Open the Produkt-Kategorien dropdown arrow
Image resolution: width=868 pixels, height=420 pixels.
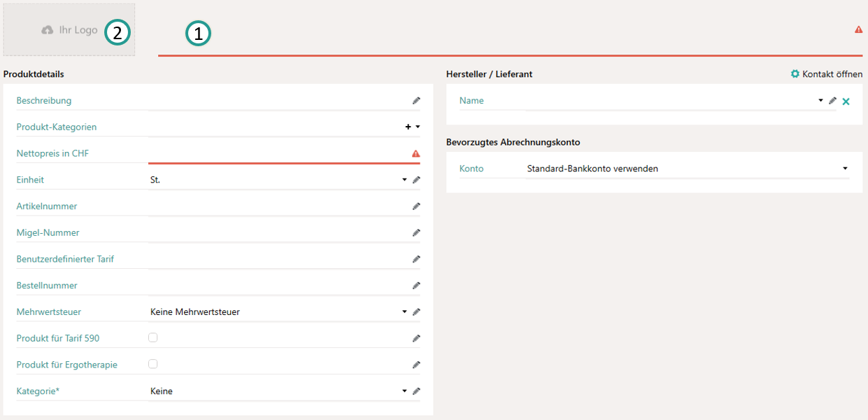click(x=418, y=127)
